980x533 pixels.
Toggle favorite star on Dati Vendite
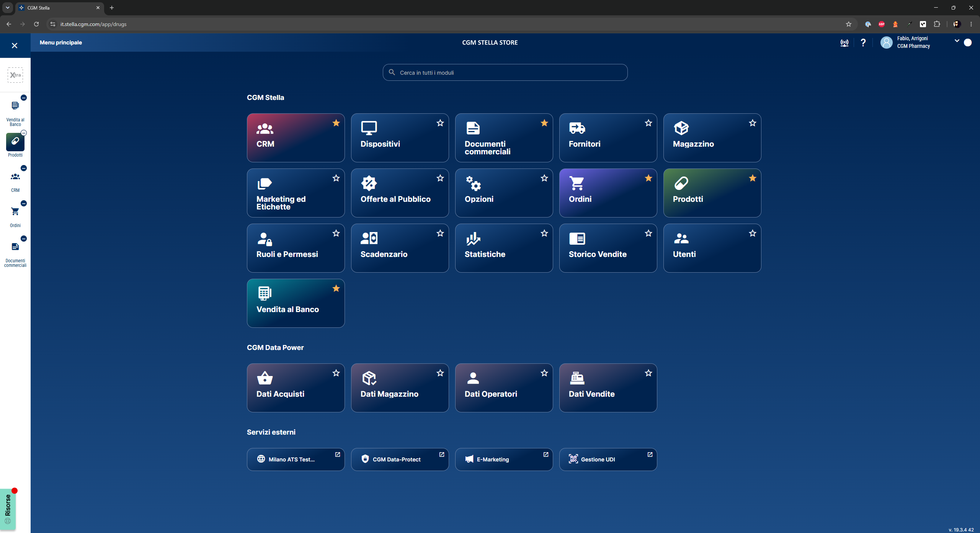click(648, 373)
